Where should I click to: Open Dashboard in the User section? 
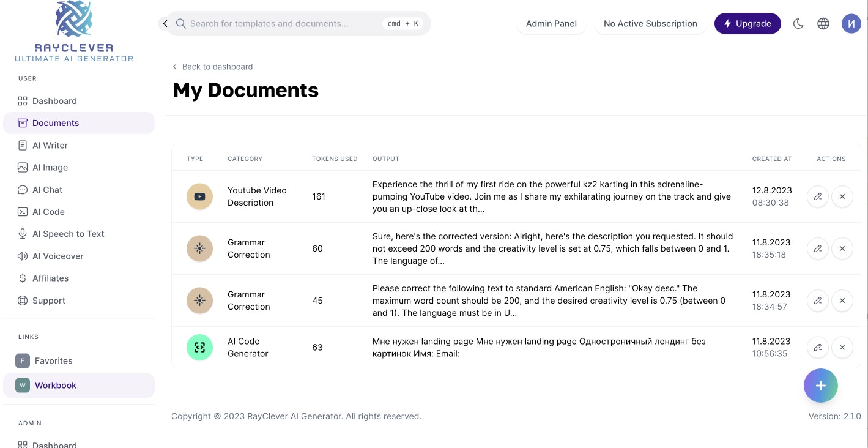(x=79, y=101)
